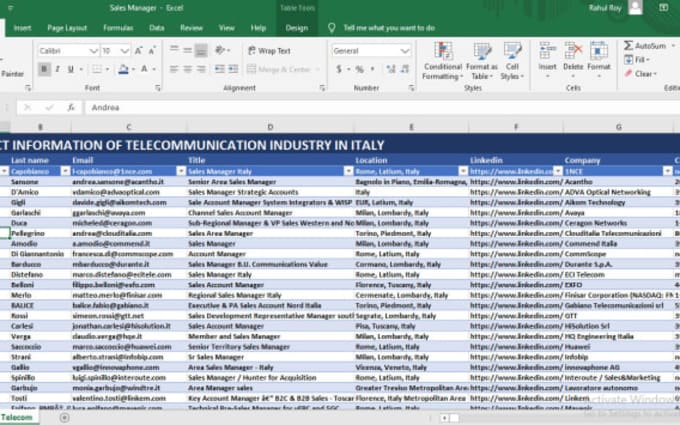
Task: Expand the Fill Color dropdown arrow
Action: pos(133,69)
